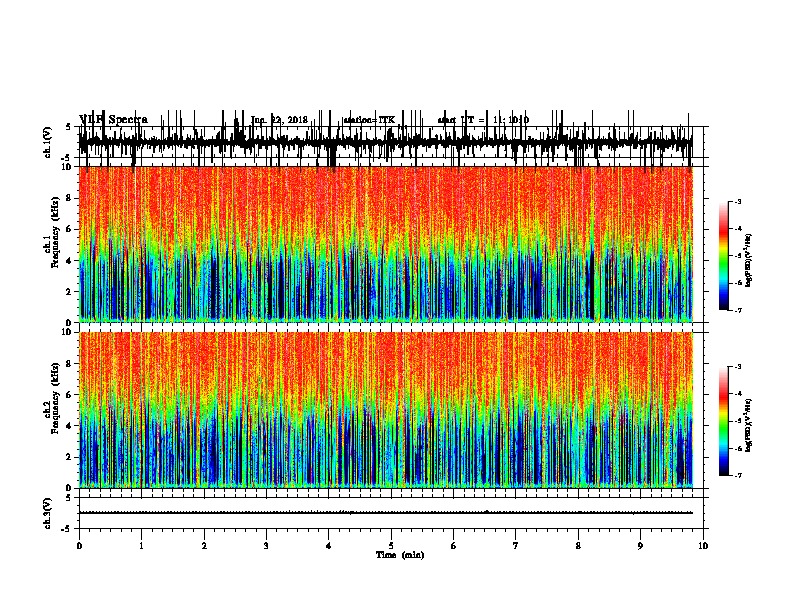Click the '-7' label on ch.1 colorbar
The width and height of the screenshot is (792, 612).
click(x=737, y=310)
